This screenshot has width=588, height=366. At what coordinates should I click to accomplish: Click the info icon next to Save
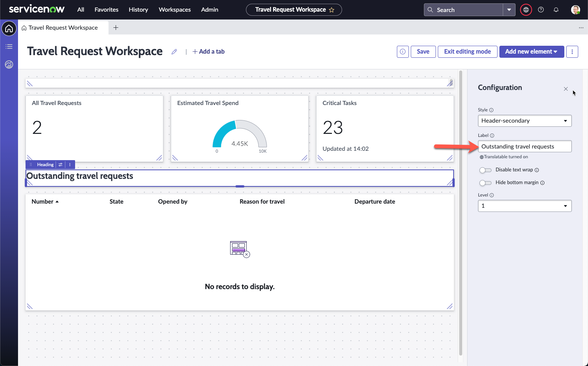403,52
